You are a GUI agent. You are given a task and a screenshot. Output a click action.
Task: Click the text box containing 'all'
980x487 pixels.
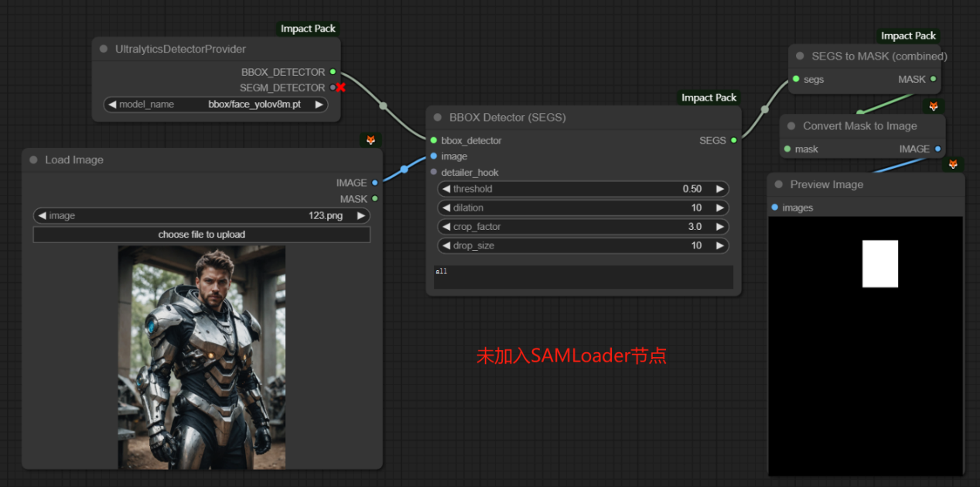(x=583, y=277)
